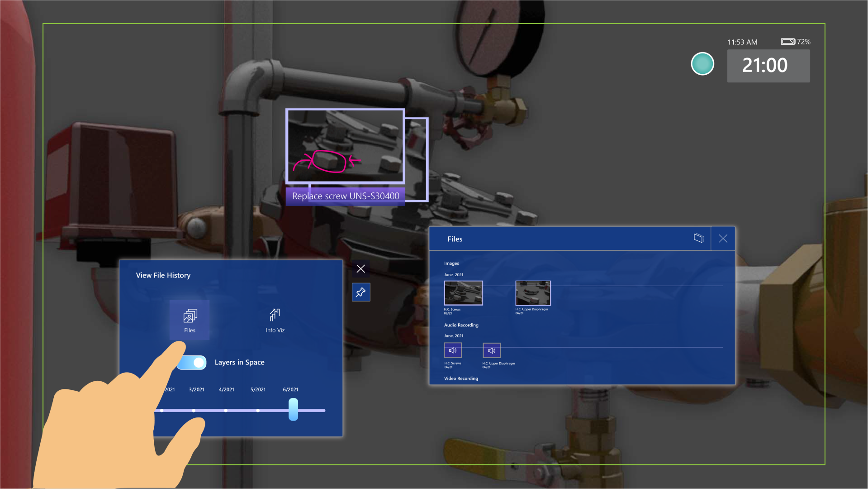Screen dimensions: 868x489
Task: Play the H.C. Upper Diaphragm audio recording
Action: (x=492, y=350)
